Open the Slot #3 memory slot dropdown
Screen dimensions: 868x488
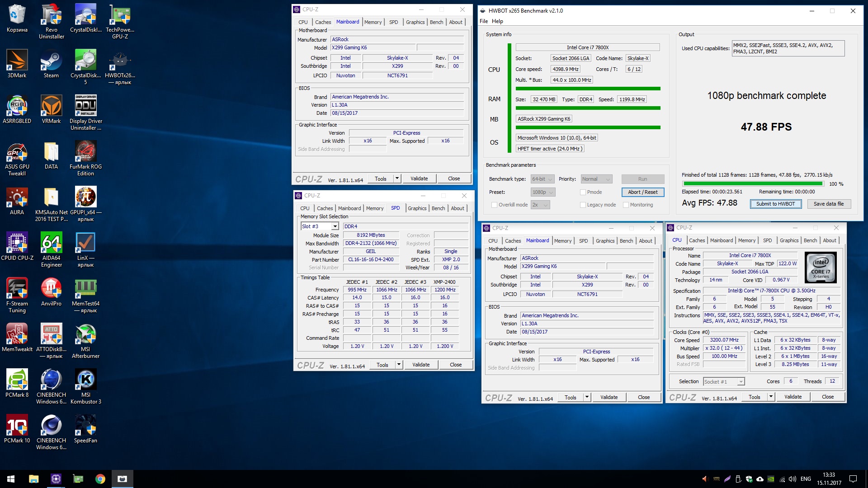click(x=320, y=226)
